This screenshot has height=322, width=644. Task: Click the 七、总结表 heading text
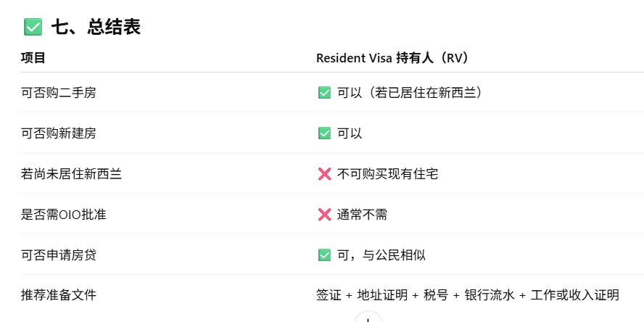[95, 28]
